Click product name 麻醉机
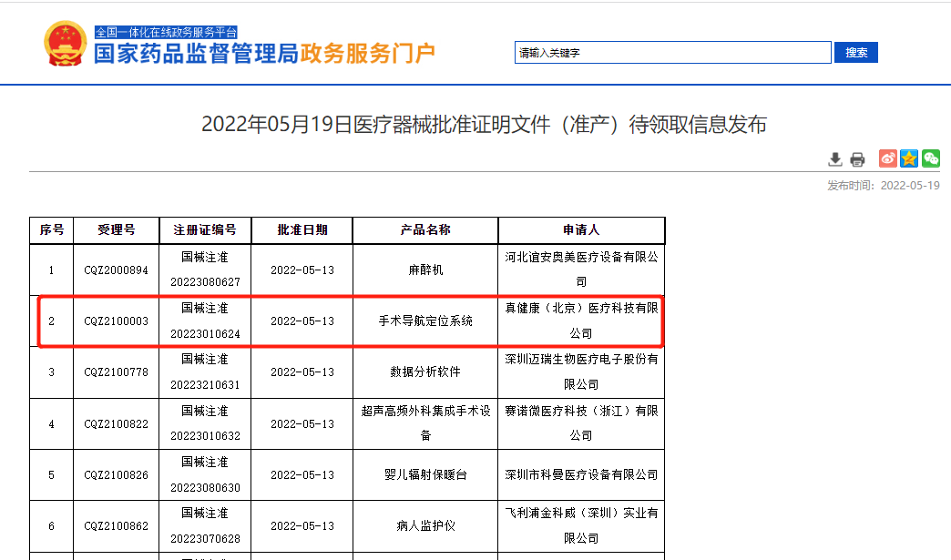Screen dimensions: 951x560 (425, 270)
